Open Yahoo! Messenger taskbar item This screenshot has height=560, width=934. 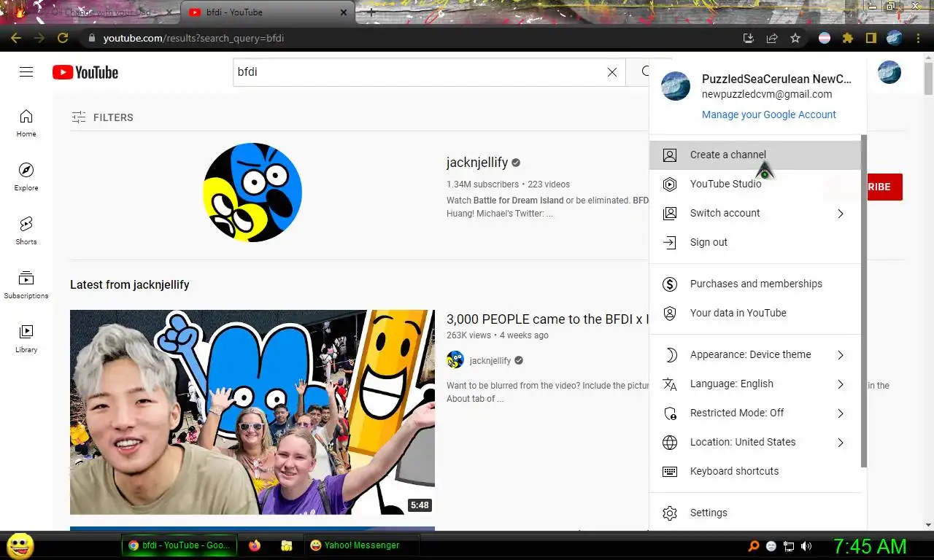point(362,545)
